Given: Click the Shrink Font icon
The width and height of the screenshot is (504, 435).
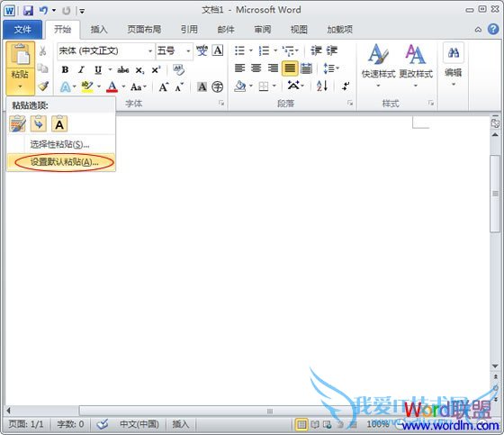Looking at the screenshot, I should (x=179, y=86).
